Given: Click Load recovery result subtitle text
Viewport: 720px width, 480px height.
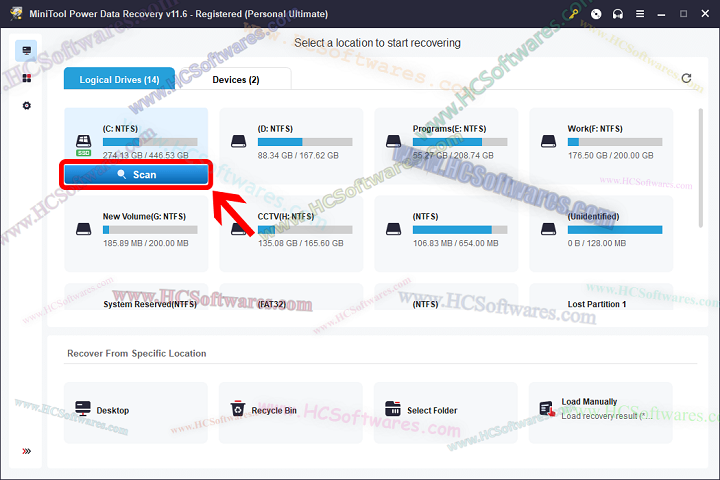Looking at the screenshot, I should pyautogui.click(x=607, y=416).
